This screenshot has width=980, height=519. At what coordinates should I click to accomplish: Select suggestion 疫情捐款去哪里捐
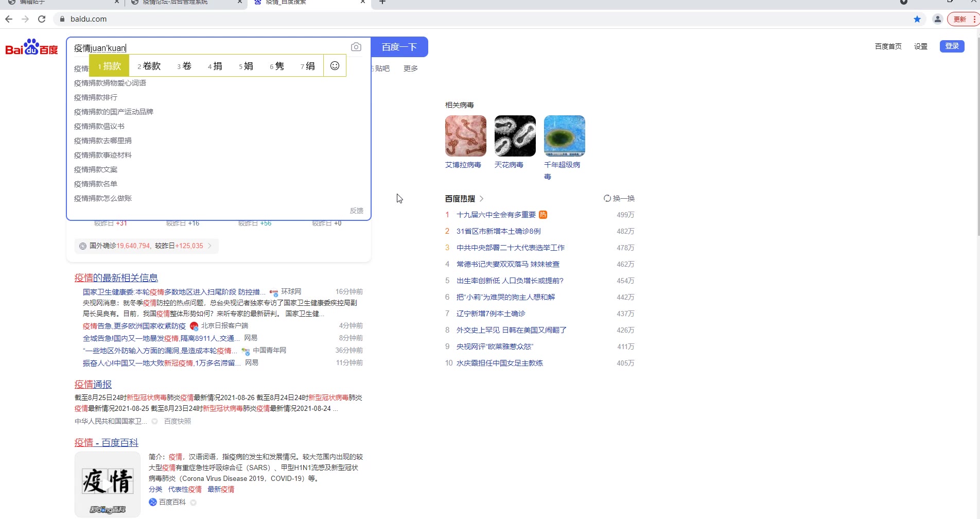103,141
